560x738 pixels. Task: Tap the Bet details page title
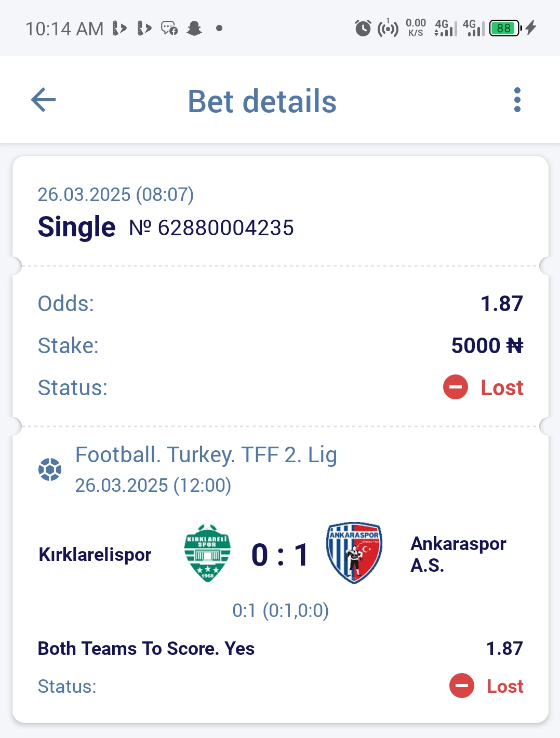coord(262,101)
